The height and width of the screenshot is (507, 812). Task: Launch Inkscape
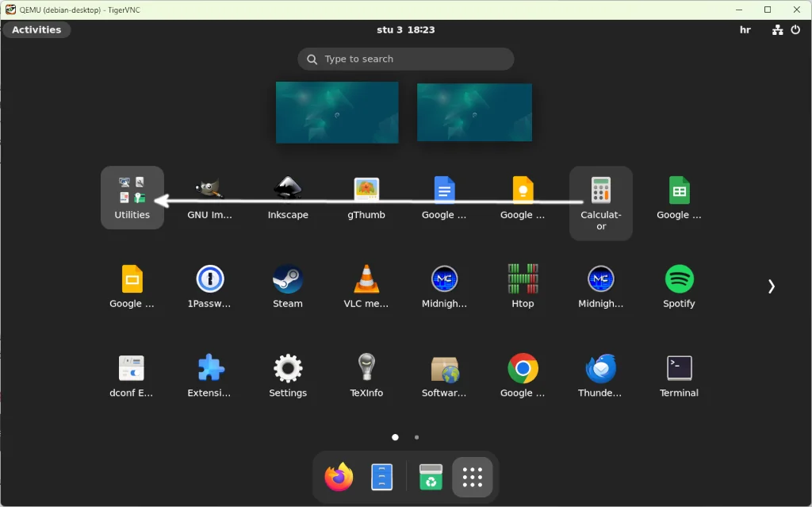[287, 190]
